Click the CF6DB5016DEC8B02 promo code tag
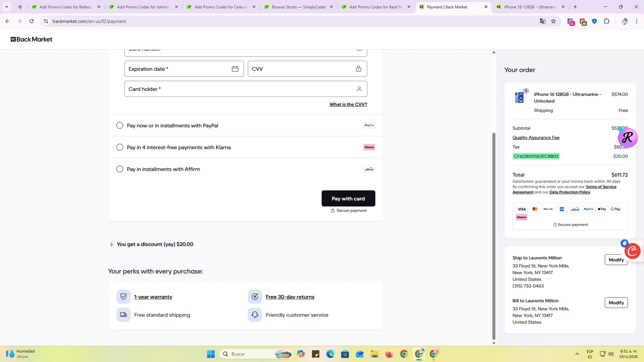The height and width of the screenshot is (362, 644). (x=536, y=156)
